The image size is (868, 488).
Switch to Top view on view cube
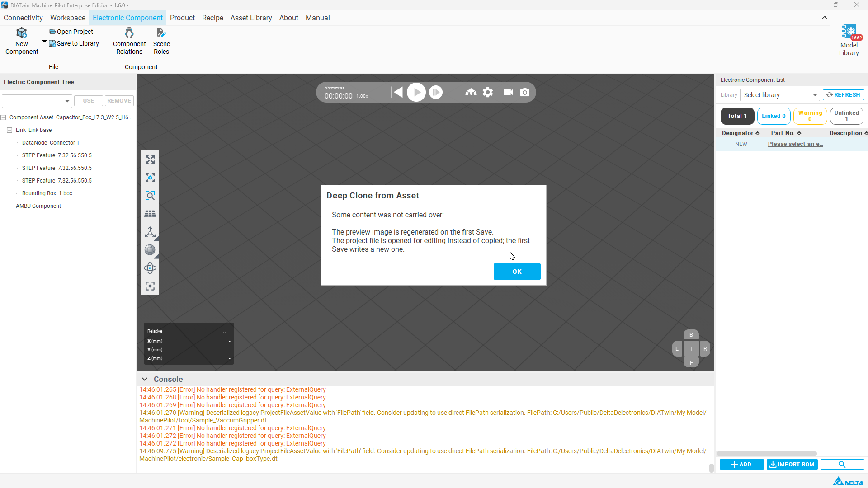pyautogui.click(x=691, y=348)
